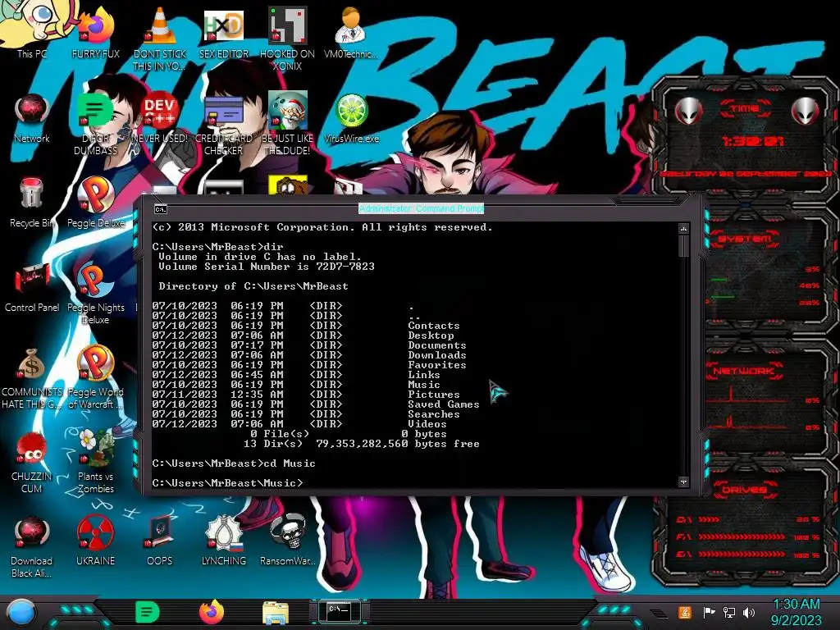
Task: Open the volume speaker tray icon
Action: [x=749, y=612]
